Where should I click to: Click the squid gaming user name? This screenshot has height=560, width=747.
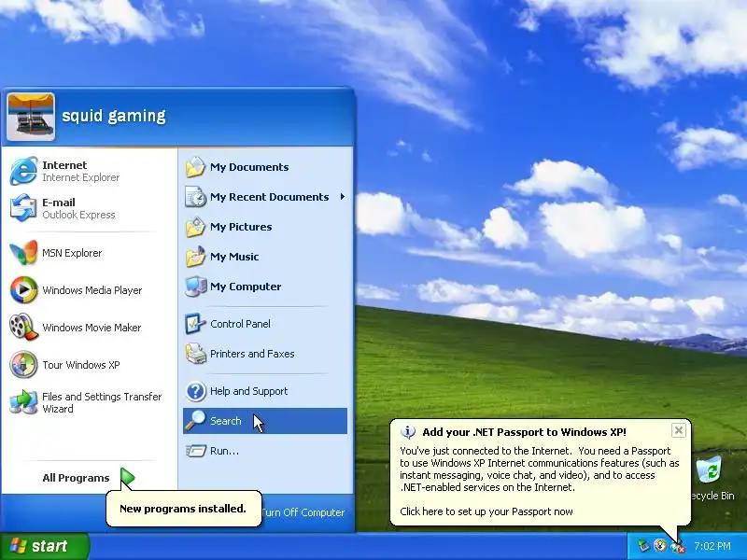[113, 116]
